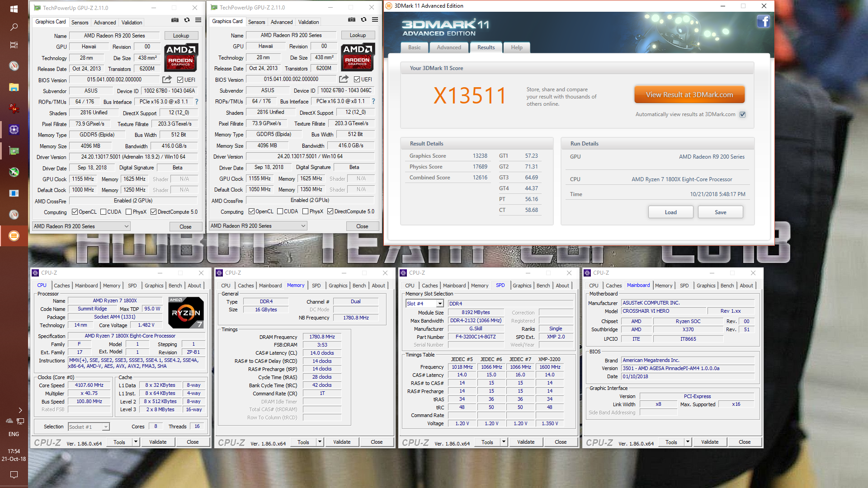Toggle CUDA checkbox in right GPU-Z

click(x=280, y=211)
